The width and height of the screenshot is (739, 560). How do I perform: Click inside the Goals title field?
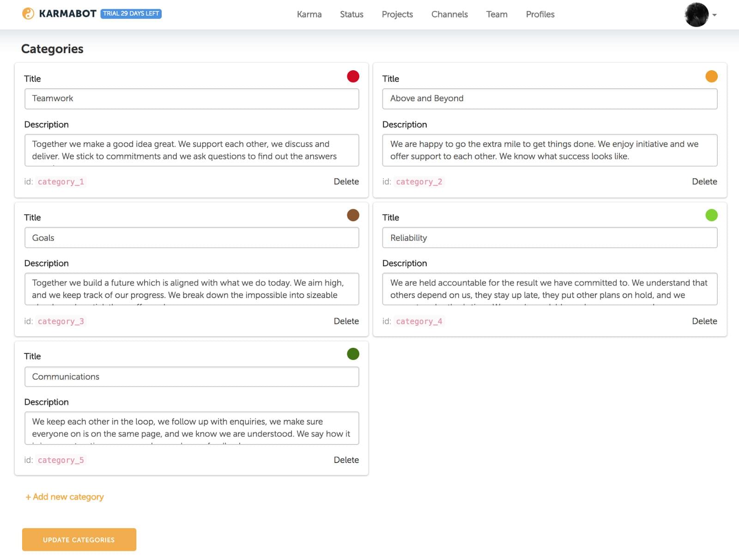pos(192,237)
